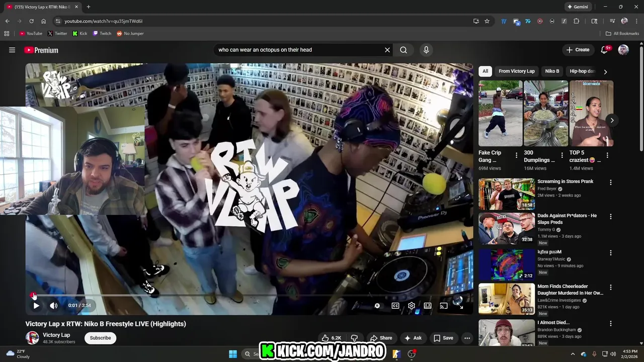This screenshot has height=362, width=644.
Task: Show more filter chips arrow
Action: point(605,71)
